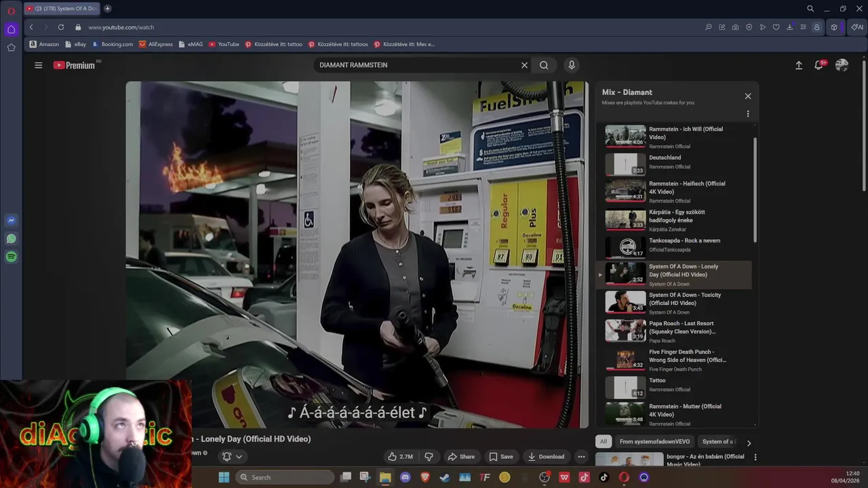868x488 pixels.
Task: Open the YouTube upload/create icon
Action: click(x=799, y=65)
